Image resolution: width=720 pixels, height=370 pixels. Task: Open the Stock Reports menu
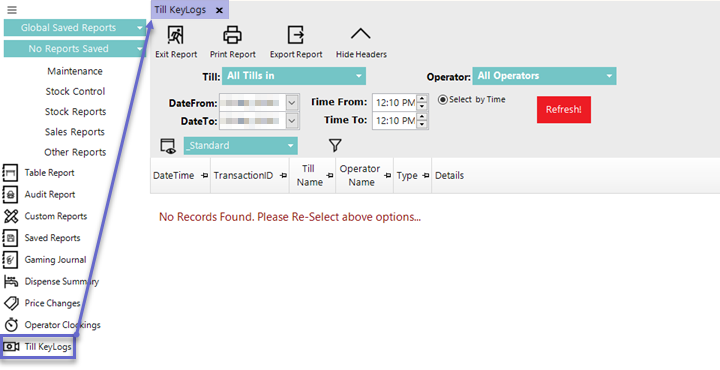pyautogui.click(x=75, y=112)
